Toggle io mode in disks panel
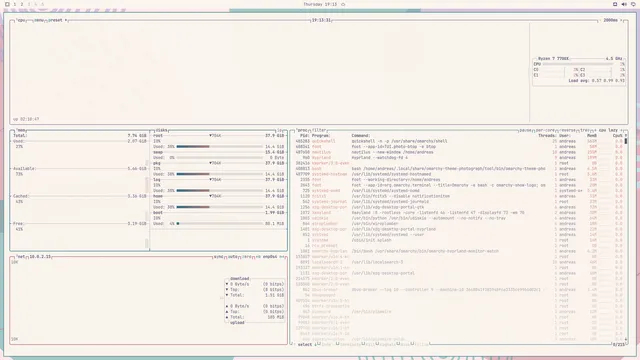Screen dimensions: 640x360 click(x=280, y=130)
